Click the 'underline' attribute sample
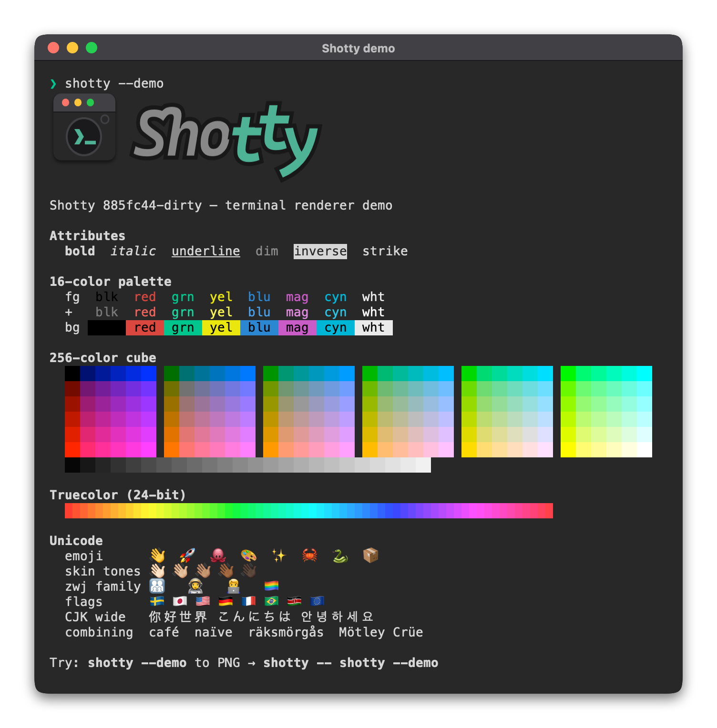The width and height of the screenshot is (717, 728). (x=206, y=252)
